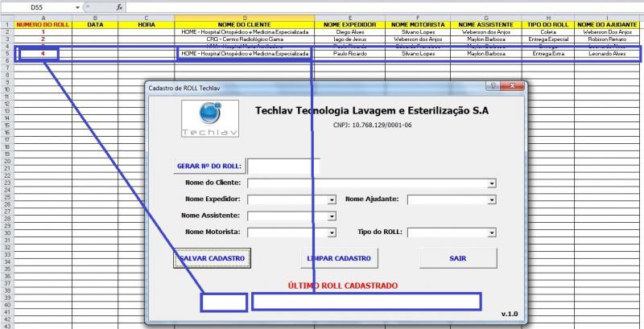This screenshot has width=644, height=329.
Task: Click roll number 1 cell
Action: point(43,31)
